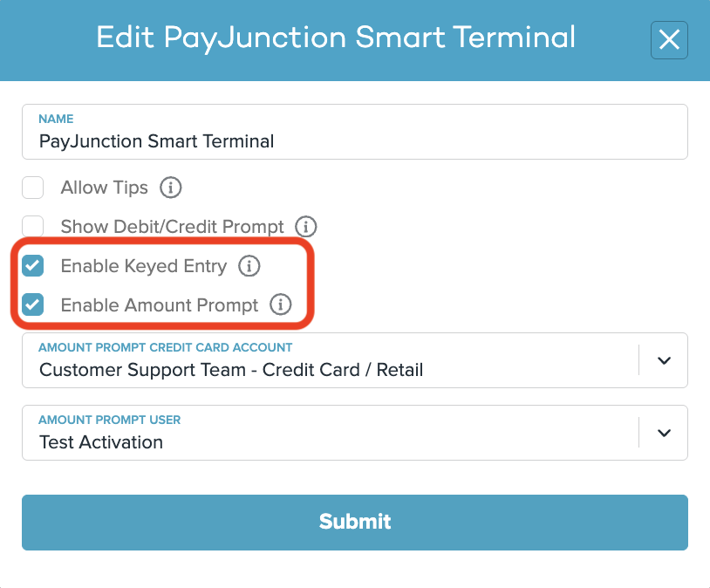Disable the Enable Amount Prompt checkbox
Image resolution: width=710 pixels, height=588 pixels.
[33, 304]
